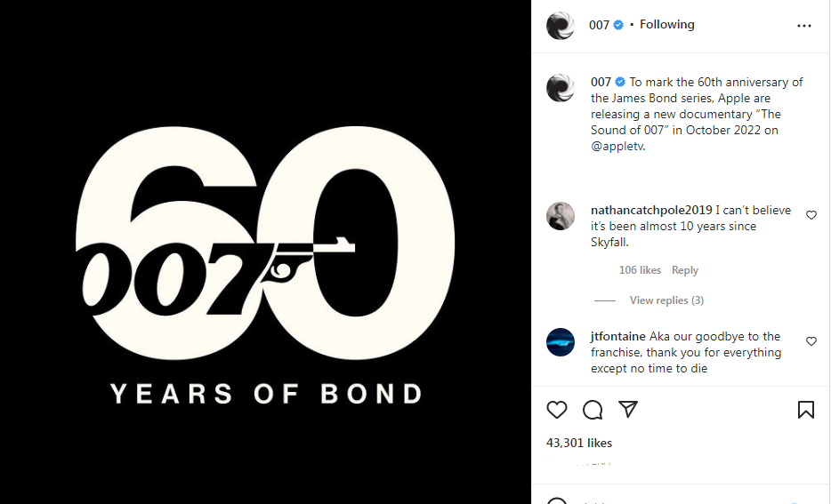Image resolution: width=831 pixels, height=504 pixels.
Task: Share the post via paper plane icon
Action: [628, 410]
